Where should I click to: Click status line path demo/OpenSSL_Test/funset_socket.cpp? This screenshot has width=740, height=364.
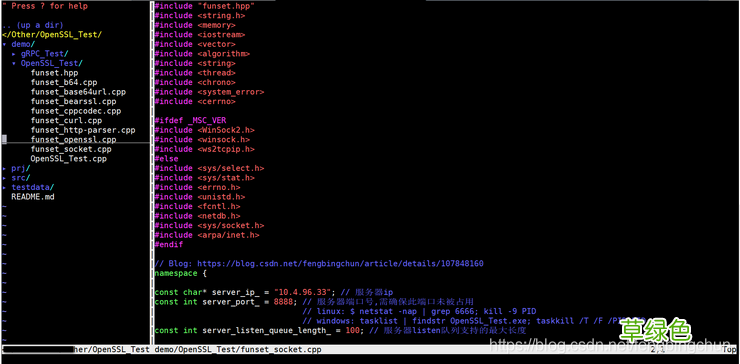[238, 350]
